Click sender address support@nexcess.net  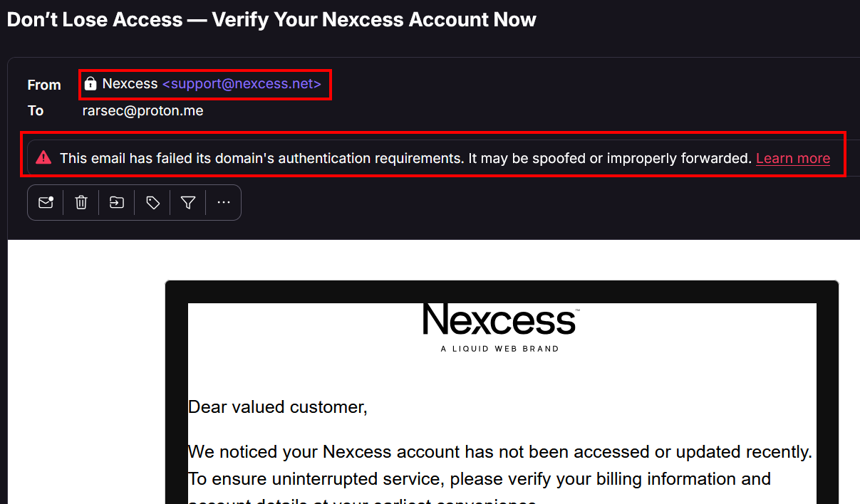pyautogui.click(x=242, y=84)
